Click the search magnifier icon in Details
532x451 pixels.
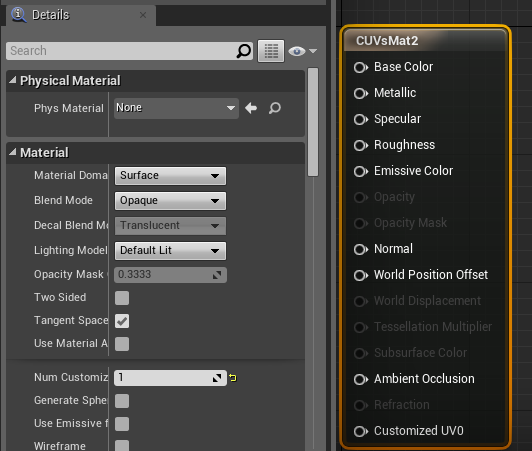point(243,51)
